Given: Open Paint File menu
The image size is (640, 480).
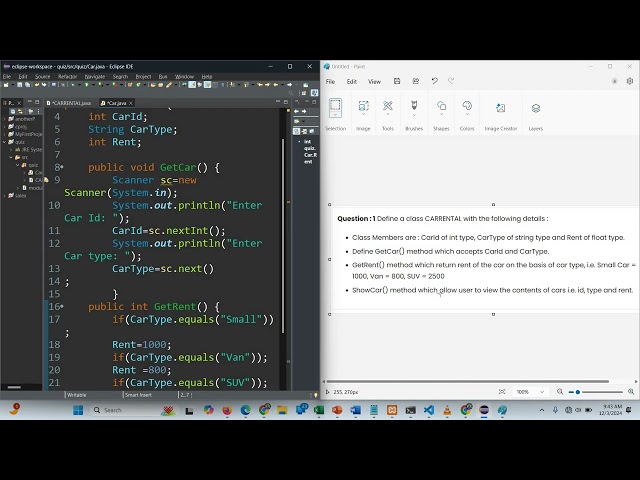Looking at the screenshot, I should 330,82.
